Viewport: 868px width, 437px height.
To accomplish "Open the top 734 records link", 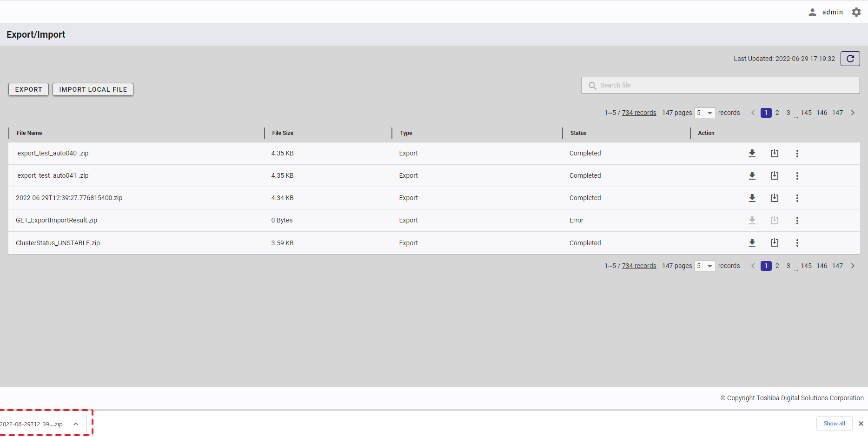I will (639, 113).
